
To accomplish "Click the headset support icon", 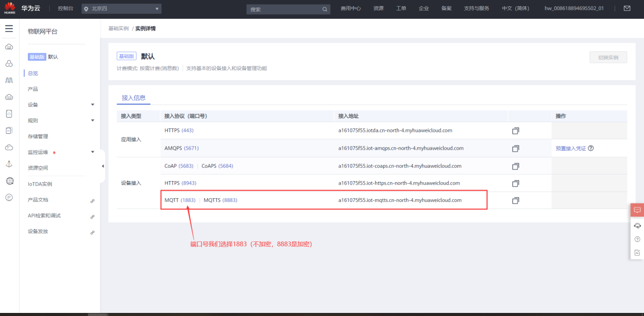I will click(637, 226).
